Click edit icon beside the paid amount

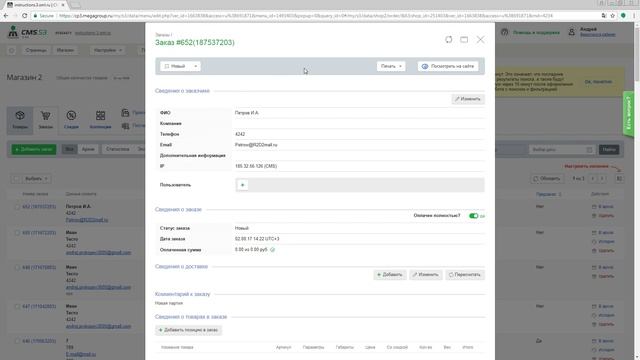273,249
